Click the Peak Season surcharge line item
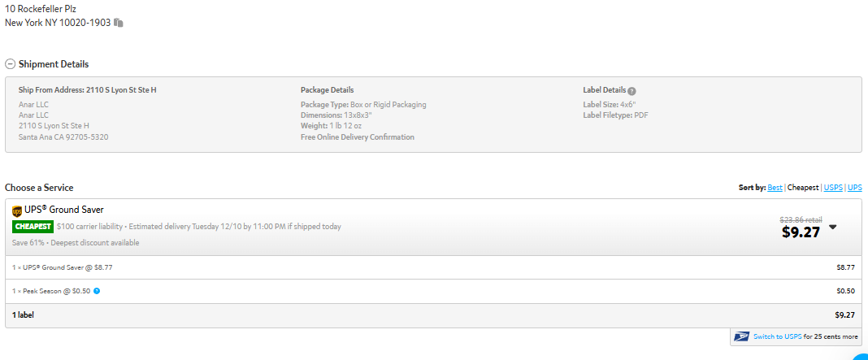868x360 pixels. tap(433, 291)
